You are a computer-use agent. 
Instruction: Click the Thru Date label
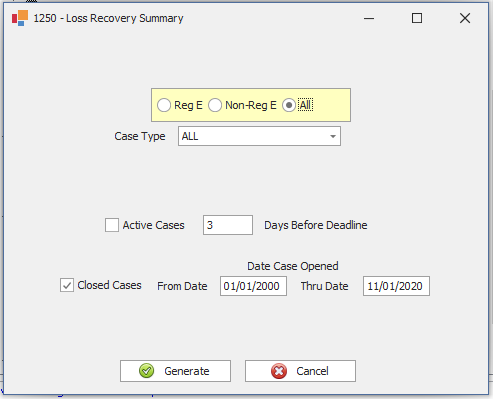[325, 286]
